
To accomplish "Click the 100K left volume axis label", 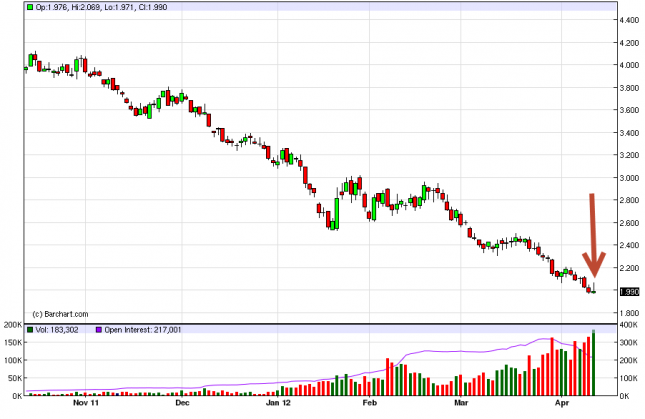I will pyautogui.click(x=13, y=361).
